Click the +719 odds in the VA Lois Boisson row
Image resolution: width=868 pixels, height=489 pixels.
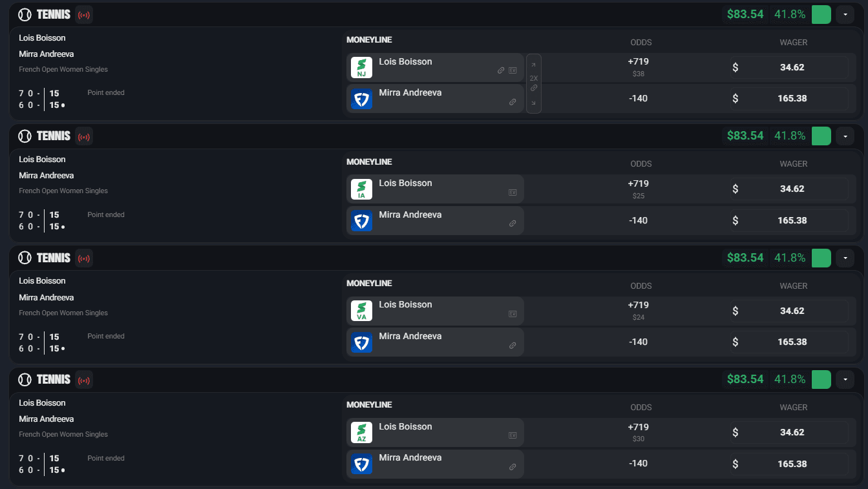(x=638, y=305)
